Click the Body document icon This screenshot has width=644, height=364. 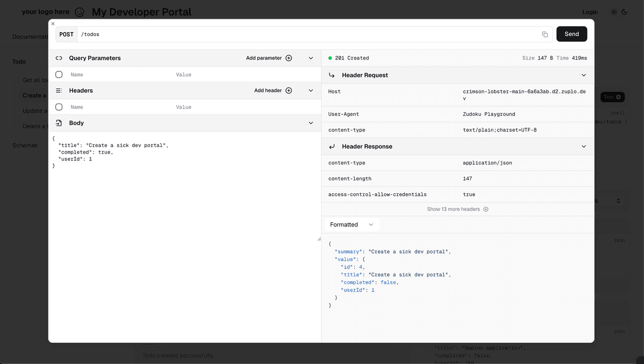coord(58,122)
